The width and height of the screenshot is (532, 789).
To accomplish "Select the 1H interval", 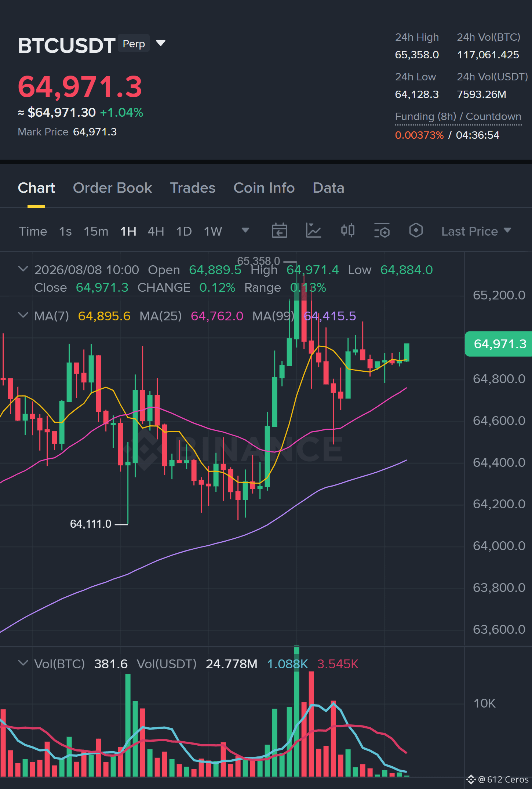I will 128,231.
